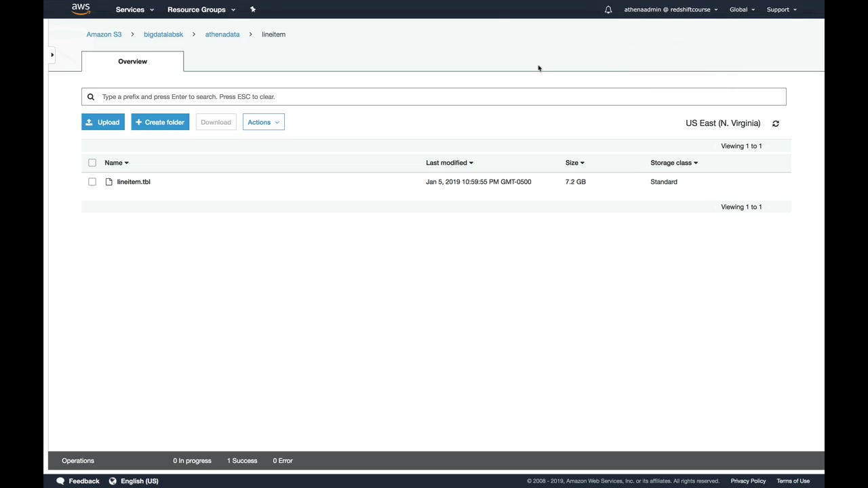Click the search magnifier icon

click(91, 97)
